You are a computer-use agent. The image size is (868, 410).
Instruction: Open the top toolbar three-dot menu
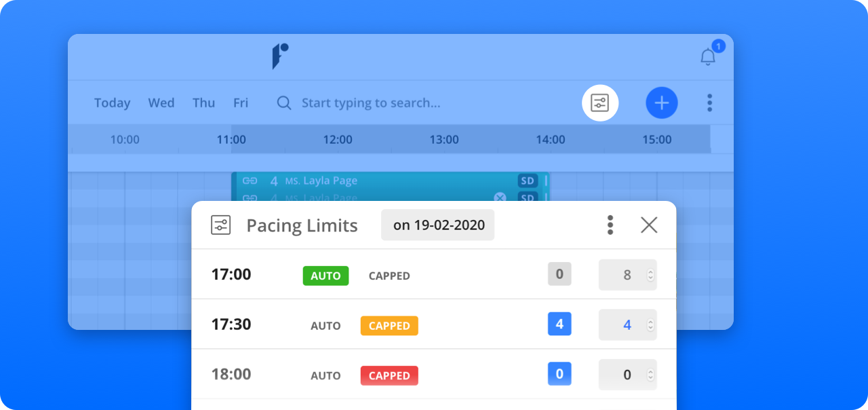pos(709,103)
